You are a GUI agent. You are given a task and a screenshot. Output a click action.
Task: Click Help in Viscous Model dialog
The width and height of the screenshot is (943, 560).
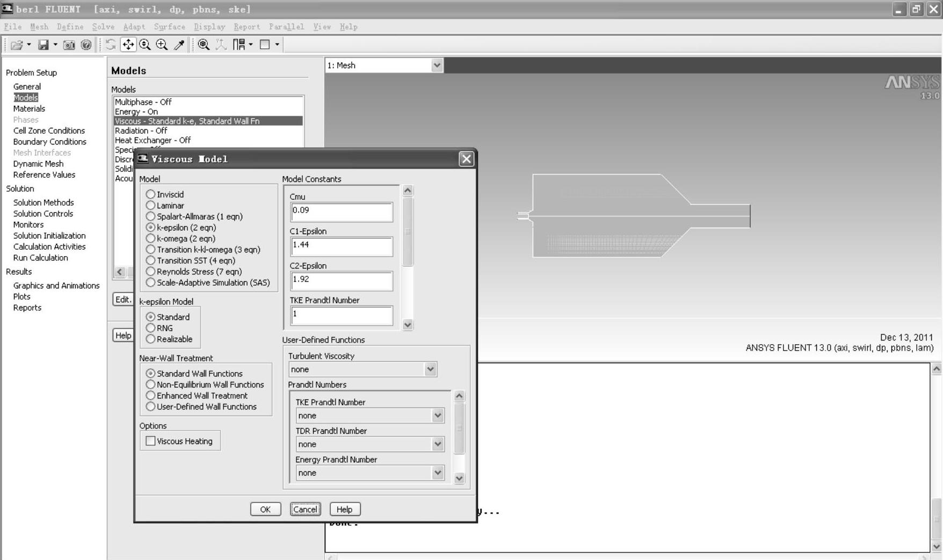[345, 510]
